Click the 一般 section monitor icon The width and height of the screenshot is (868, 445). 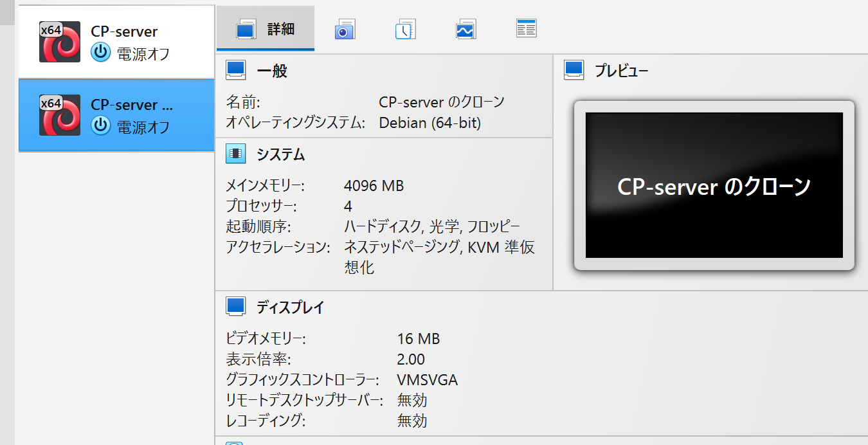pos(236,70)
